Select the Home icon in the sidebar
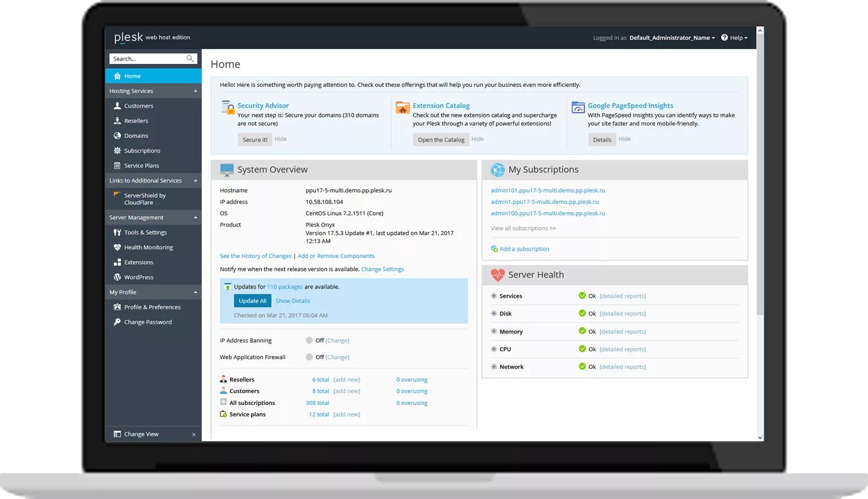This screenshot has height=499, width=868. [x=117, y=75]
